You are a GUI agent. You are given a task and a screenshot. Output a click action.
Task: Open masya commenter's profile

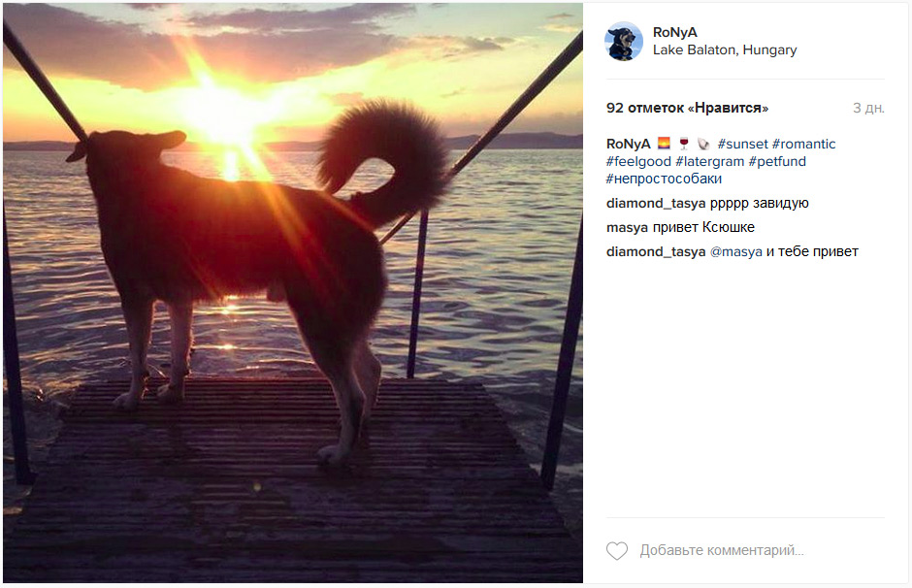coord(627,227)
